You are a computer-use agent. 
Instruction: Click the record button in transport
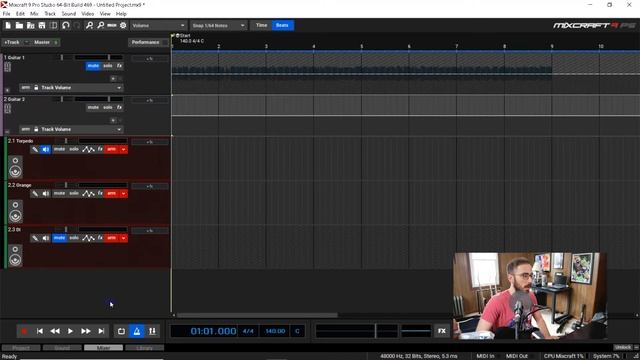pos(24,331)
